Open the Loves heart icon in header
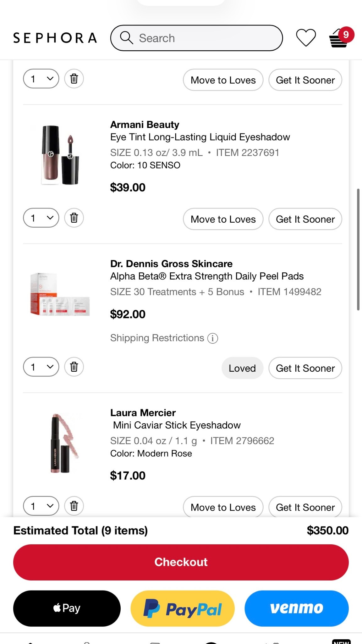Viewport: 362px width, 644px height. (x=306, y=38)
